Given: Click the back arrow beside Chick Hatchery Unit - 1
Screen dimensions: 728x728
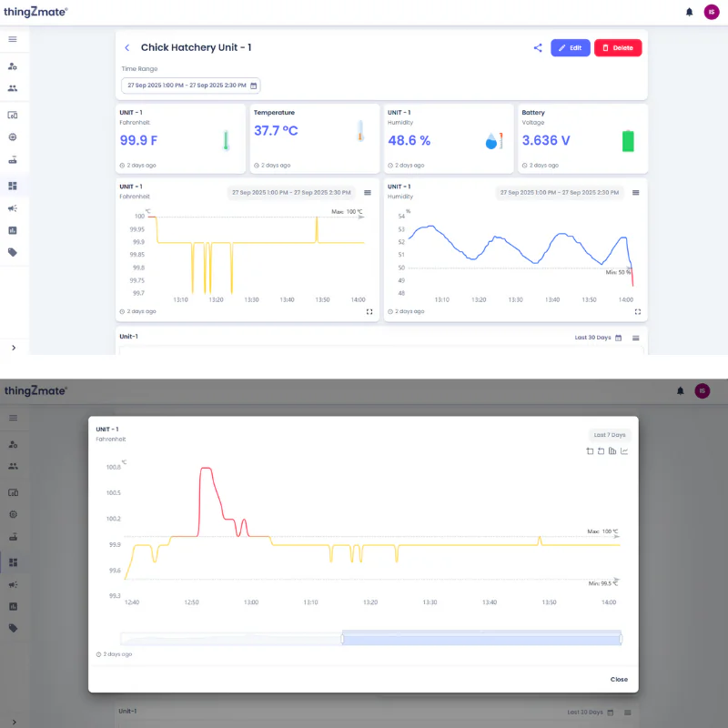Looking at the screenshot, I should (127, 48).
